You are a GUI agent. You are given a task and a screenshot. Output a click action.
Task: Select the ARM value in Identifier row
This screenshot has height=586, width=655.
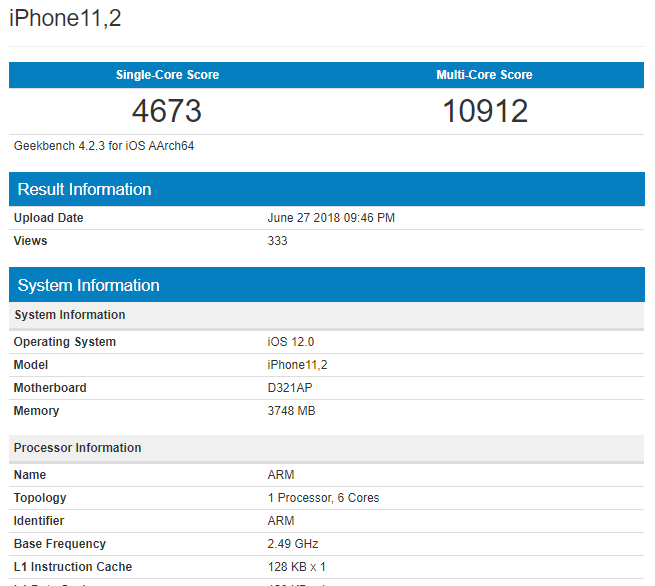click(x=281, y=520)
